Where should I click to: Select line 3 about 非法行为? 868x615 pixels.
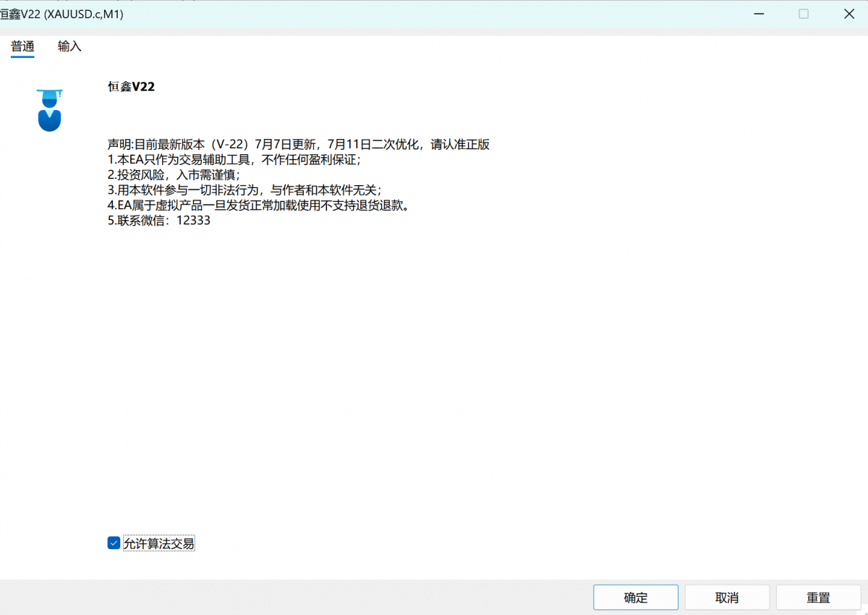244,190
